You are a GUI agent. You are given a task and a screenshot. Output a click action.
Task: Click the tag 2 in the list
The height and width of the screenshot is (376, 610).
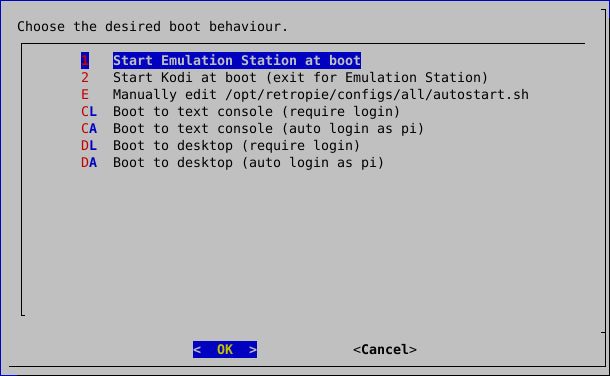coord(85,77)
